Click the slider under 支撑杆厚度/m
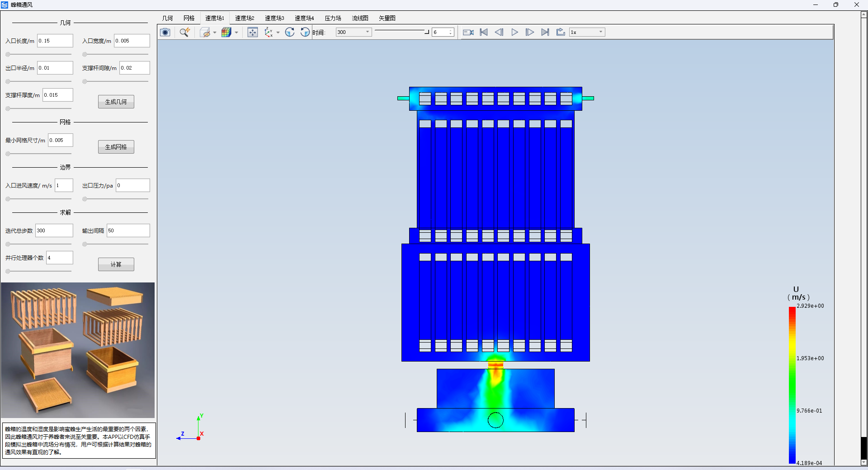868x470 pixels. [x=38, y=108]
